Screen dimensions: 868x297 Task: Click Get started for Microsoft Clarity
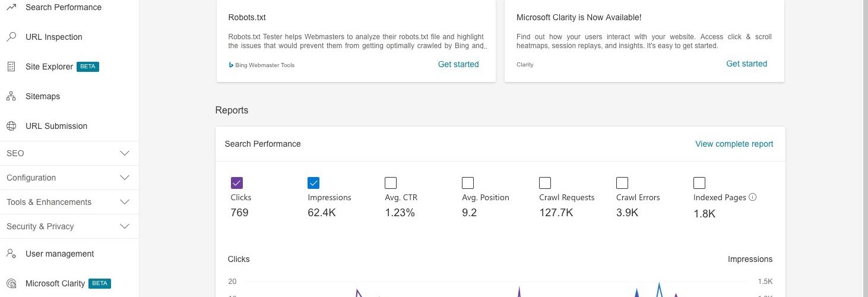tap(747, 64)
